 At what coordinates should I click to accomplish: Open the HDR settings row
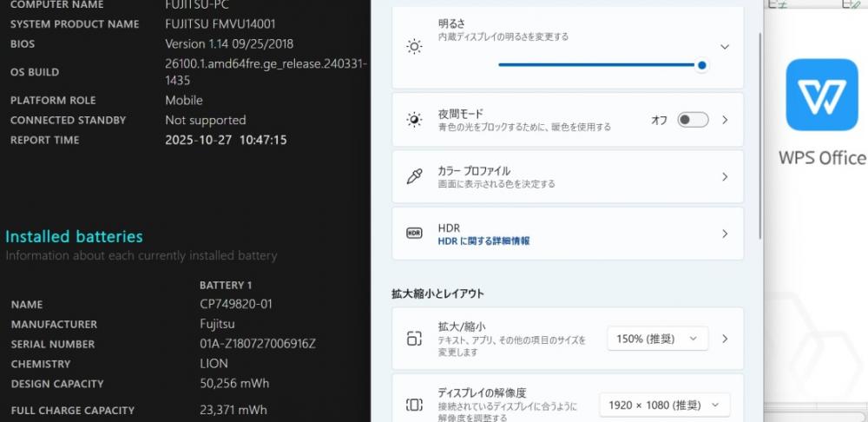tap(568, 234)
